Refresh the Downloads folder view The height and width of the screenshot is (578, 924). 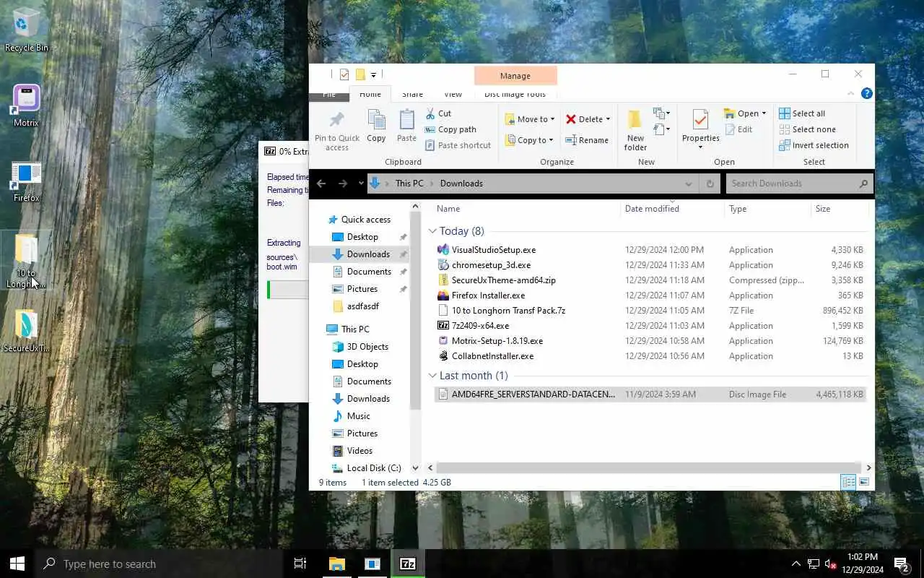[710, 184]
